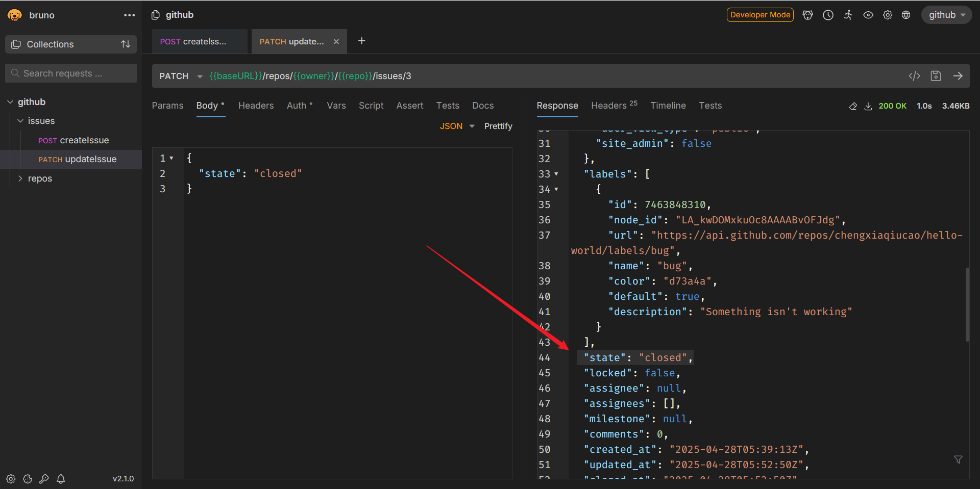Open the Auth tab
The width and height of the screenshot is (980, 489).
[x=299, y=106]
